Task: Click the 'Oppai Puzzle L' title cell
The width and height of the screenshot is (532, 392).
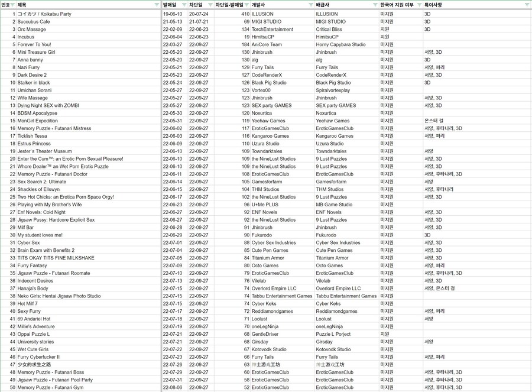Action: (x=89, y=334)
